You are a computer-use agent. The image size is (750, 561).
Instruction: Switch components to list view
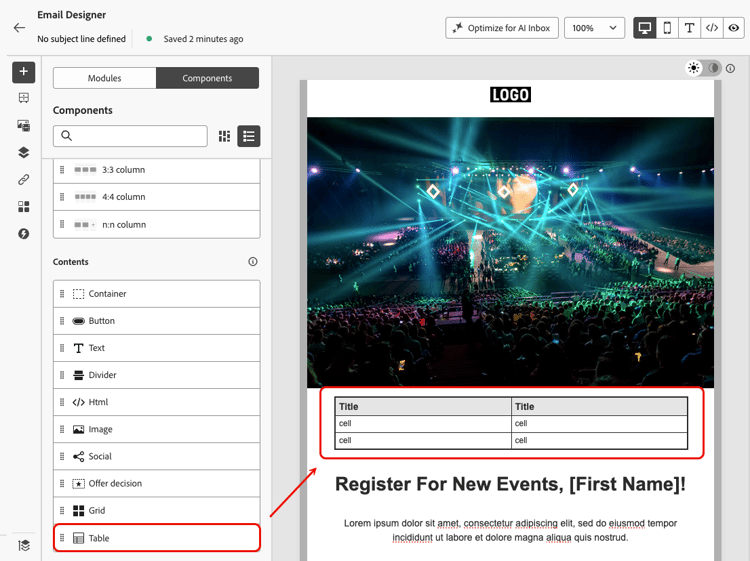(x=249, y=136)
